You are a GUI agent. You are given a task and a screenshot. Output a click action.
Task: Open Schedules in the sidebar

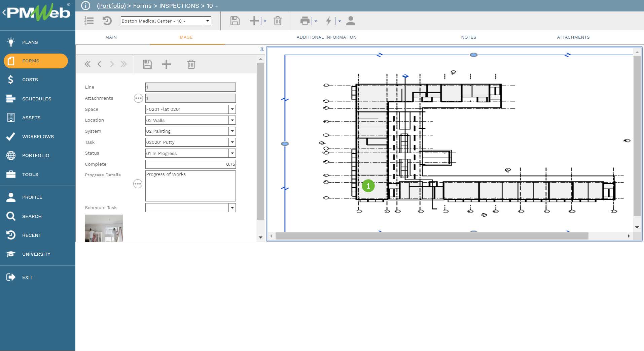tap(36, 99)
